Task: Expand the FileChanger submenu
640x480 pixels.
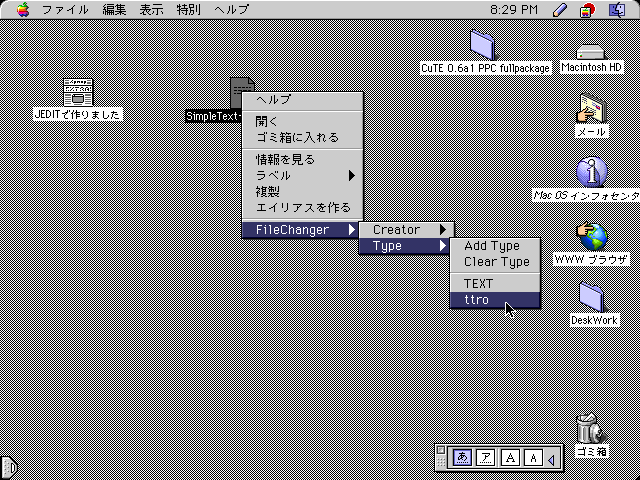Action: pos(302,230)
